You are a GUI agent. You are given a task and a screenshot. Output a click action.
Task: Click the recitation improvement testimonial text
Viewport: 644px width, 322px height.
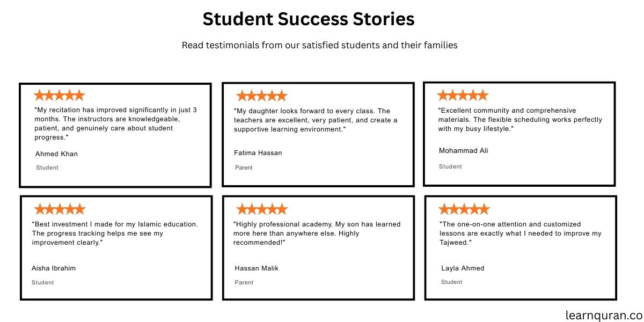tap(115, 123)
